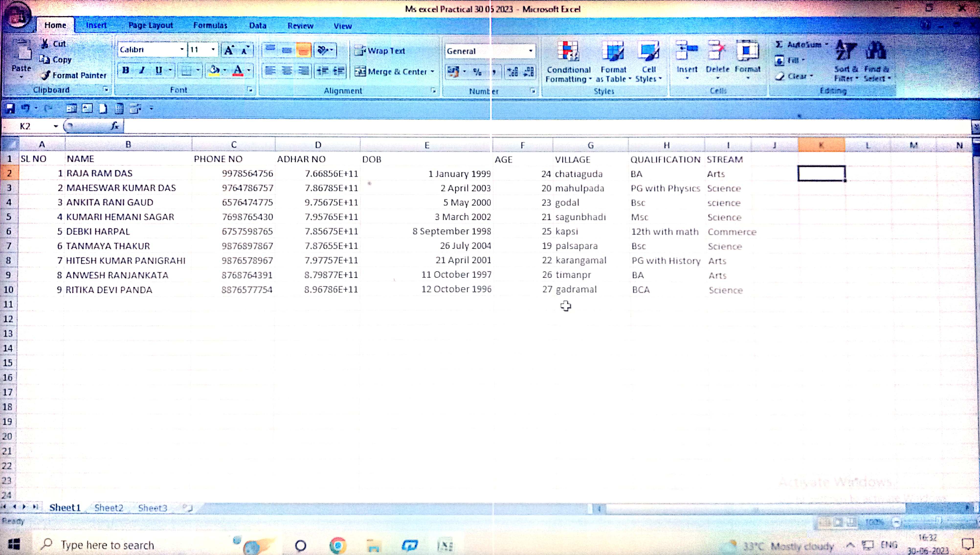Open the Sheet2 worksheet tab
This screenshot has height=555, width=980.
click(x=109, y=508)
